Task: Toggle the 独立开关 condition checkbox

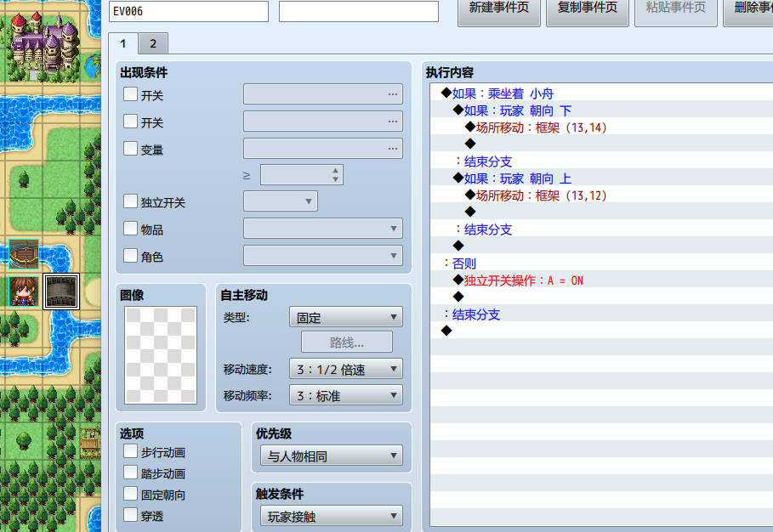Action: [130, 201]
